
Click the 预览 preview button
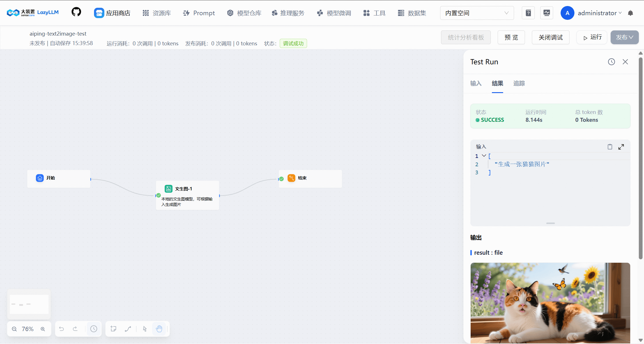(511, 37)
